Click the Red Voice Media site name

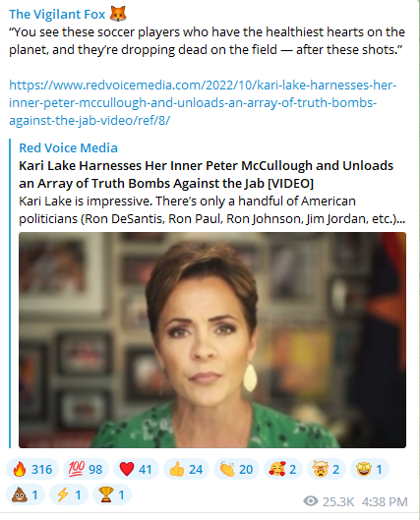pos(68,147)
